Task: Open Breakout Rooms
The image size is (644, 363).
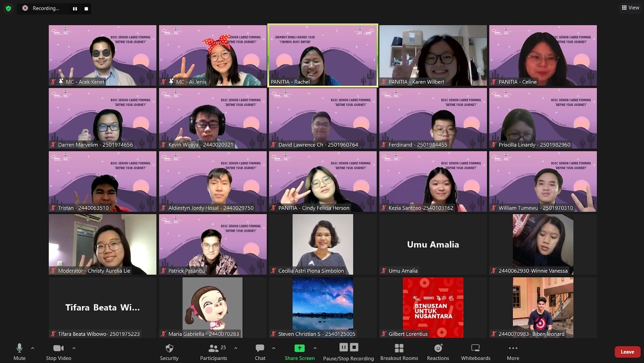Action: (x=399, y=349)
